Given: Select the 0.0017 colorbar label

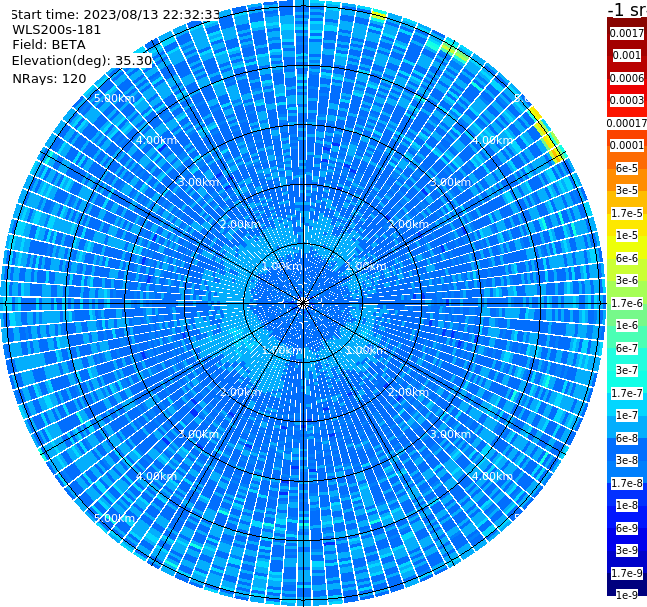Looking at the screenshot, I should [627, 33].
